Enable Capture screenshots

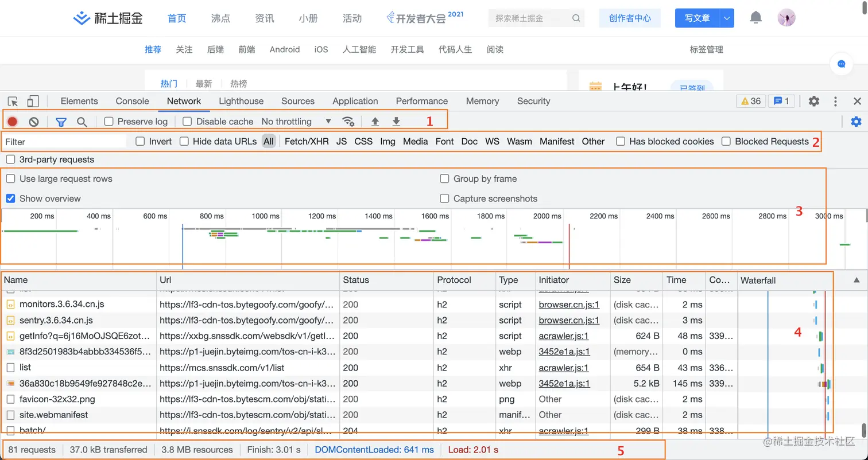pyautogui.click(x=444, y=198)
